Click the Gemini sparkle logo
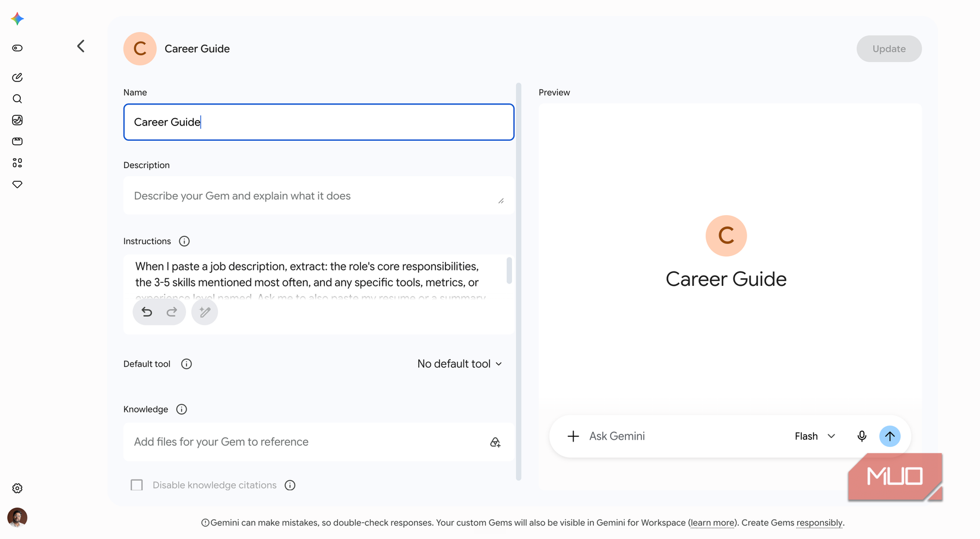 click(17, 19)
